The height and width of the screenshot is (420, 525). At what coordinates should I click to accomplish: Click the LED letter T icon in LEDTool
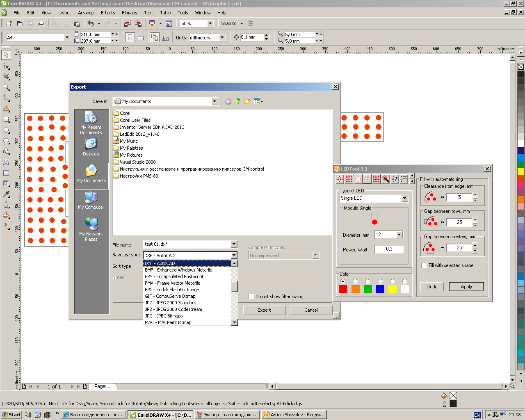point(367,179)
